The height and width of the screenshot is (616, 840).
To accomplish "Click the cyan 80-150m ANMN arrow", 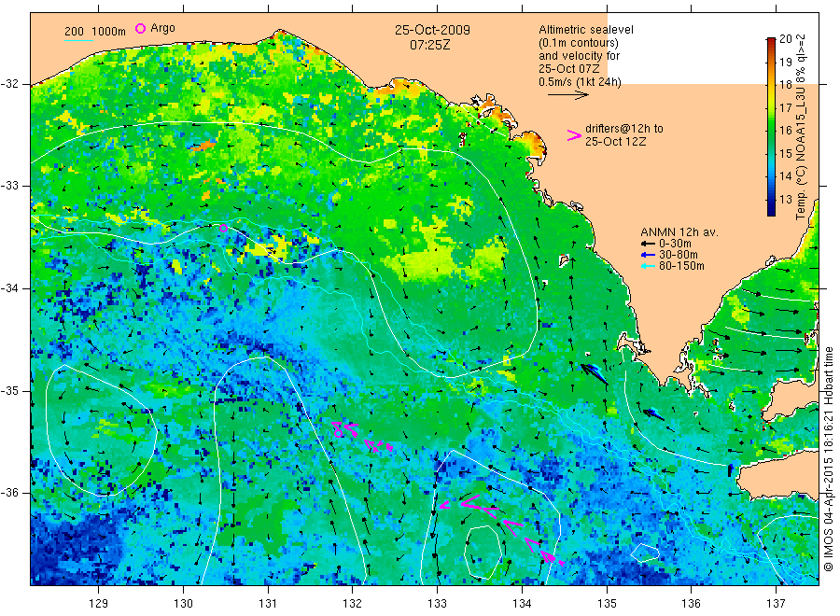I will pyautogui.click(x=649, y=266).
